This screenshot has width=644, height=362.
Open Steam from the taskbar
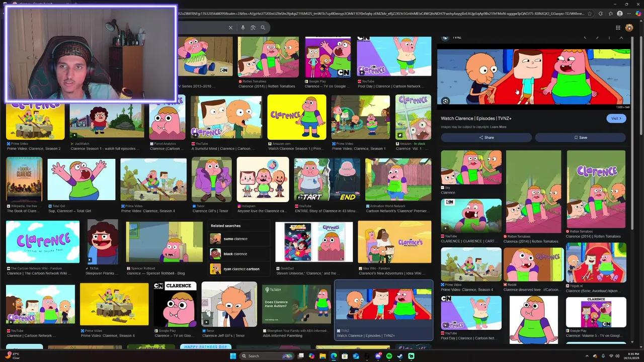click(x=400, y=356)
